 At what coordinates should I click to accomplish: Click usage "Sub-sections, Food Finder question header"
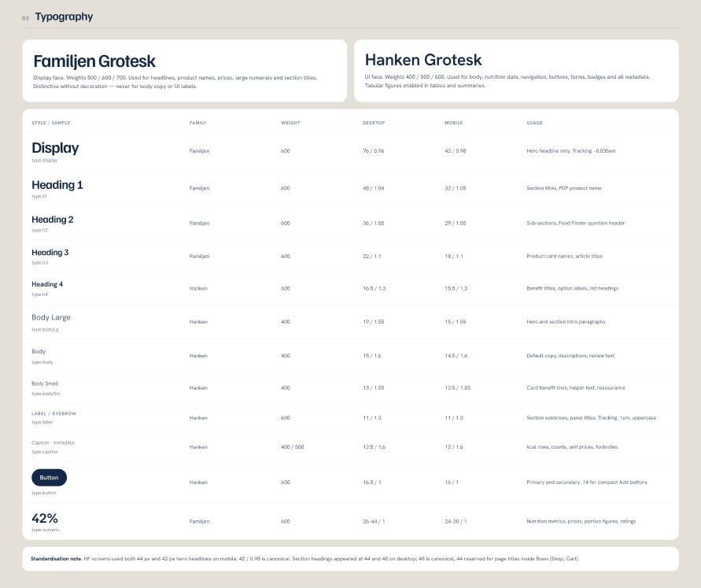[x=575, y=223]
